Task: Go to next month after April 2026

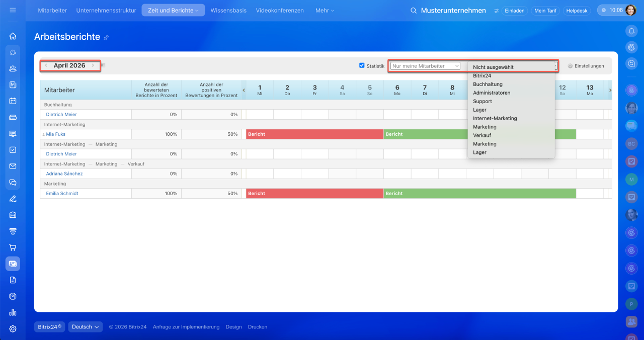Action: 93,65
